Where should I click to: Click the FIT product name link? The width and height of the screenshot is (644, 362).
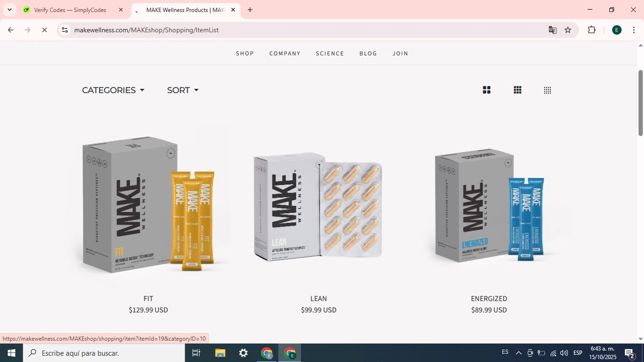[x=148, y=298]
